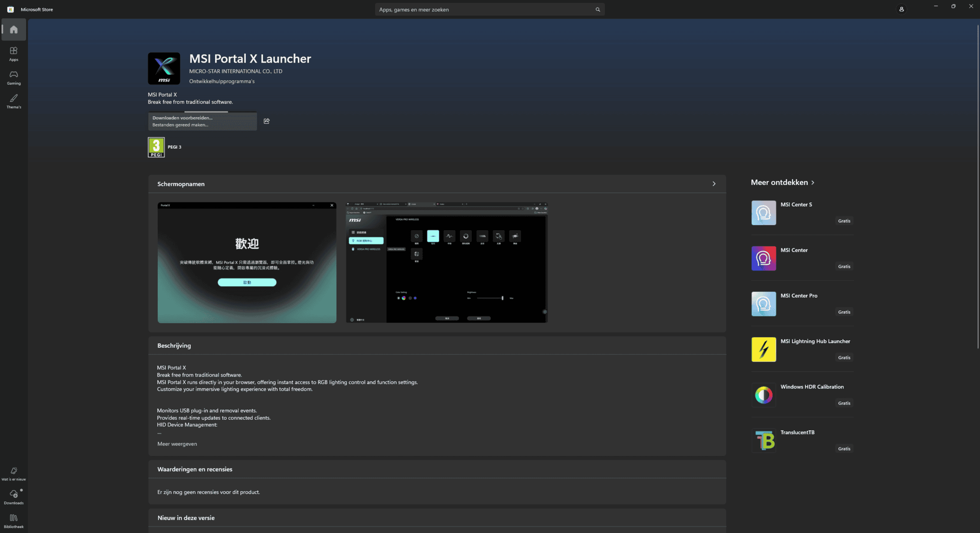Open the first Portal X welcome screenshot
The height and width of the screenshot is (533, 980).
[247, 262]
